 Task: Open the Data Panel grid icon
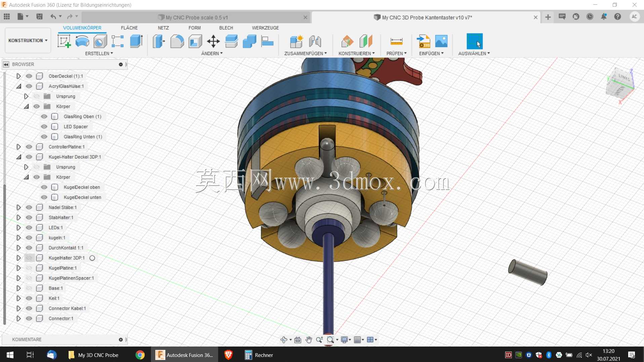click(x=7, y=16)
